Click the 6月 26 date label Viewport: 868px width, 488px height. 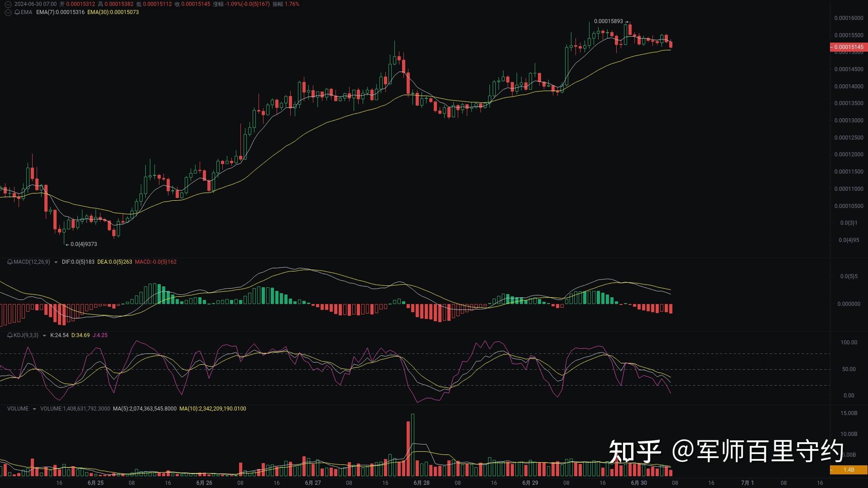[x=204, y=483]
